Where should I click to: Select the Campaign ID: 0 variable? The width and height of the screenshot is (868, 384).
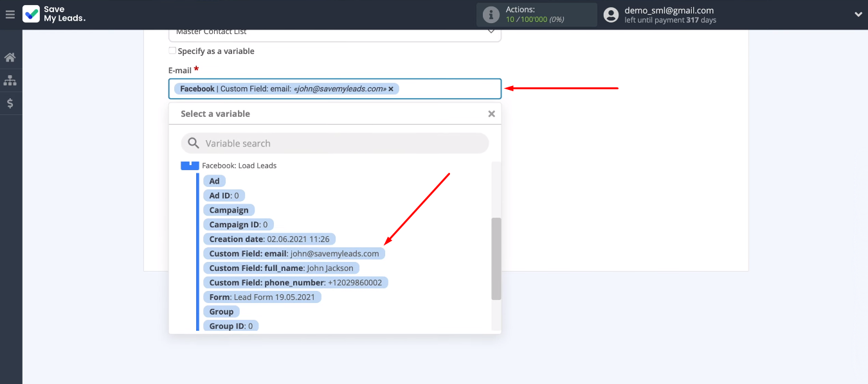239,225
